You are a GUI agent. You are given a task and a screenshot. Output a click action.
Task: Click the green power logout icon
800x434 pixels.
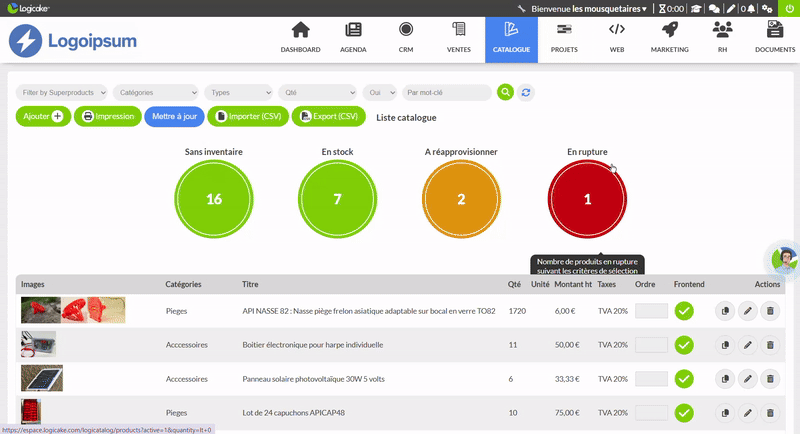point(789,8)
